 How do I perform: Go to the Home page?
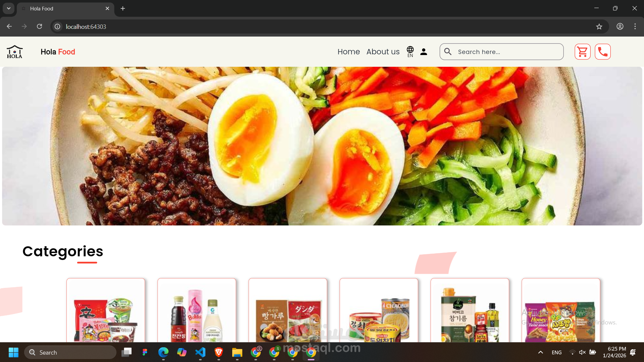349,52
